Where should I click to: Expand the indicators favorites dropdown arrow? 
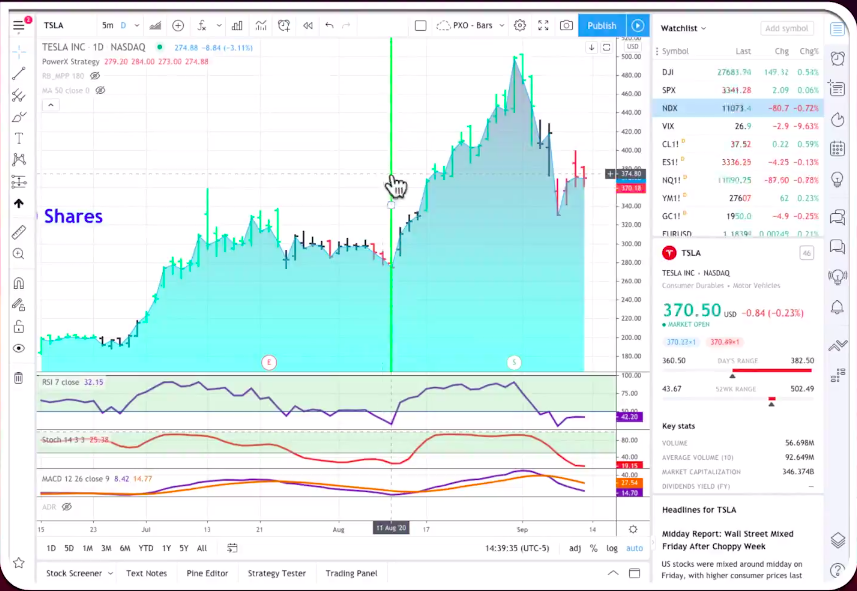(219, 25)
